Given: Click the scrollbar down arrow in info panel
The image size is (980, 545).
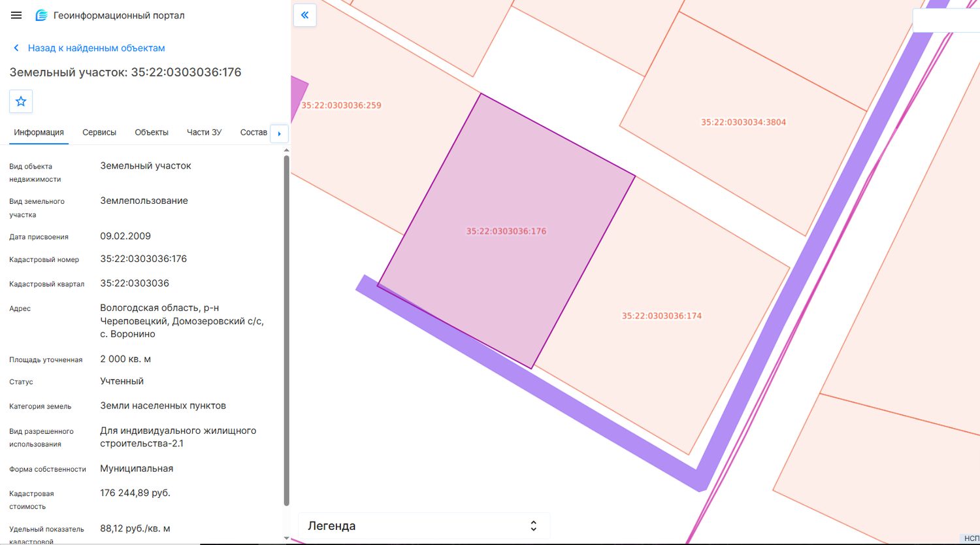Looking at the screenshot, I should 286,538.
